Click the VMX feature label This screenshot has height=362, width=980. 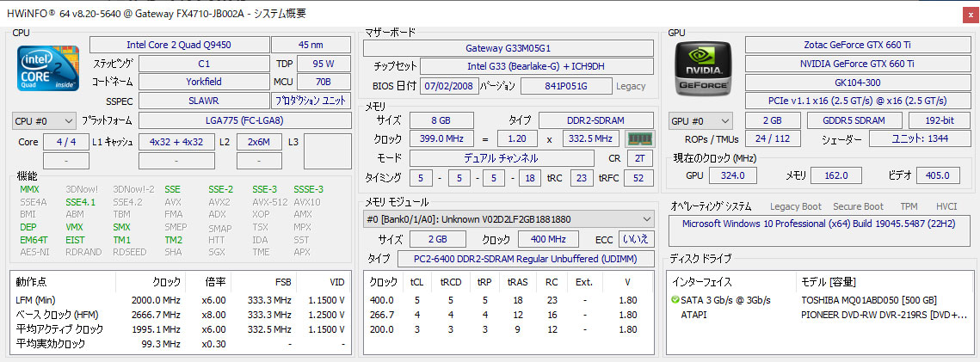coord(74,227)
